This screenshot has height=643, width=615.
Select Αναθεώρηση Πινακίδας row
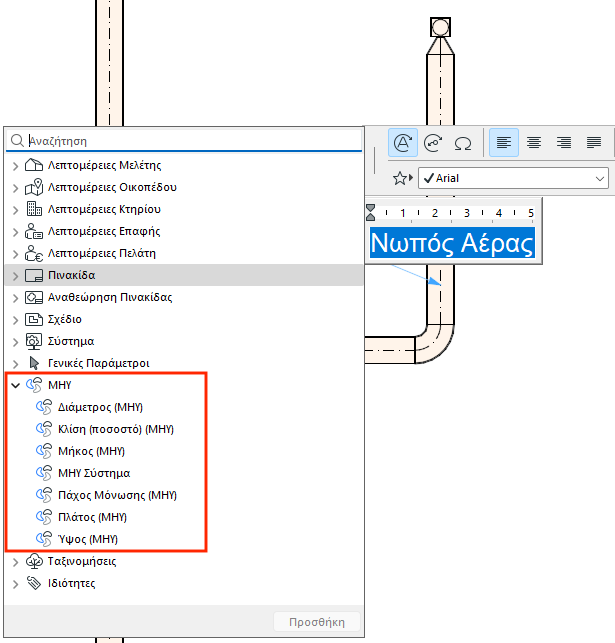184,297
